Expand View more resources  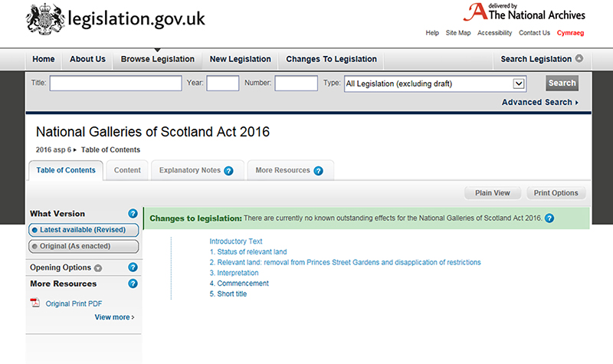point(114,317)
